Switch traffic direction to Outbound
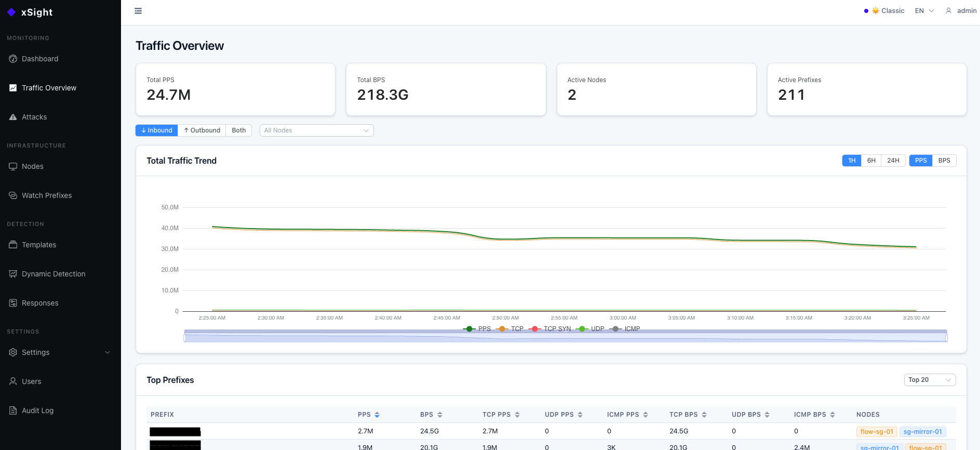This screenshot has width=980, height=450. 202,130
